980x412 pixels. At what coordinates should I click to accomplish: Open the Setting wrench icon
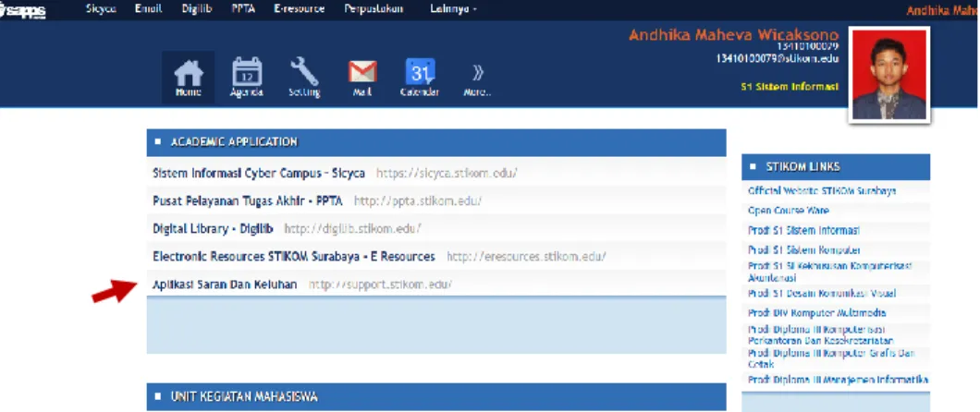tap(304, 78)
